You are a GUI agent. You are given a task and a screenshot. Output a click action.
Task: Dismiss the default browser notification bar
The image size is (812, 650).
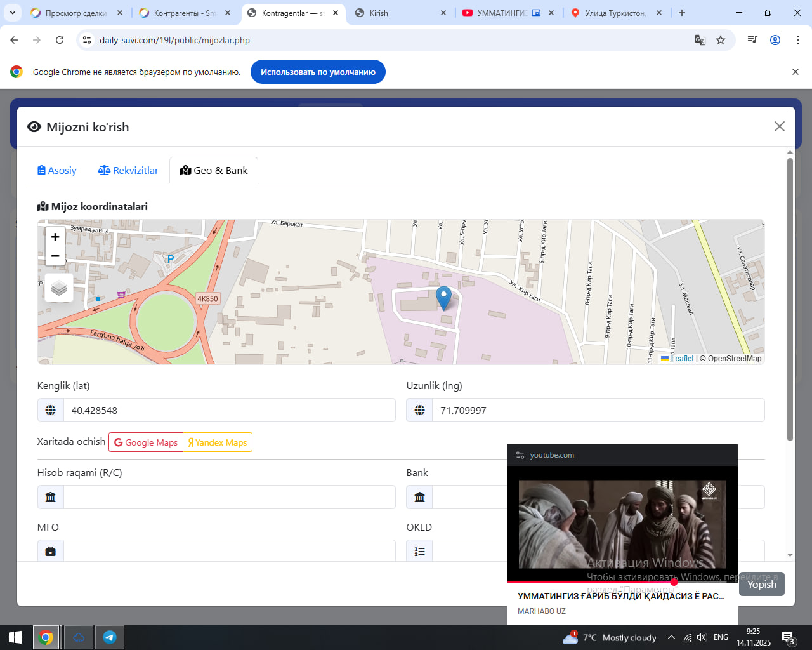[795, 72]
